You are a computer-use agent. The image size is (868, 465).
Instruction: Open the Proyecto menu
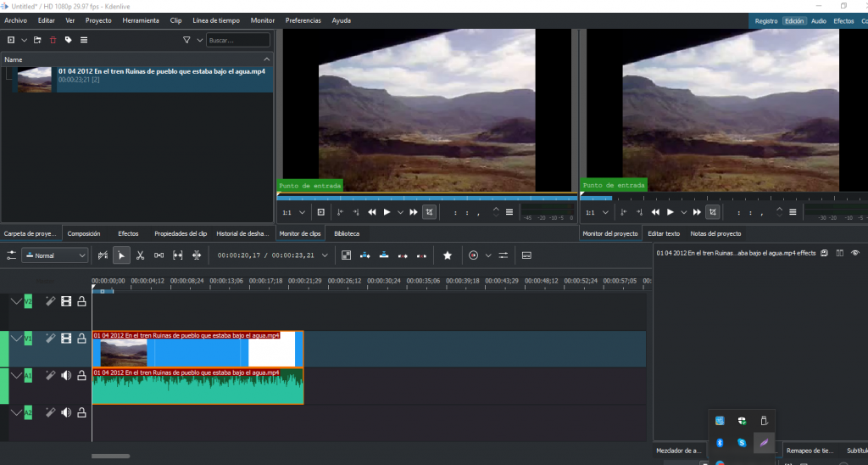[98, 20]
